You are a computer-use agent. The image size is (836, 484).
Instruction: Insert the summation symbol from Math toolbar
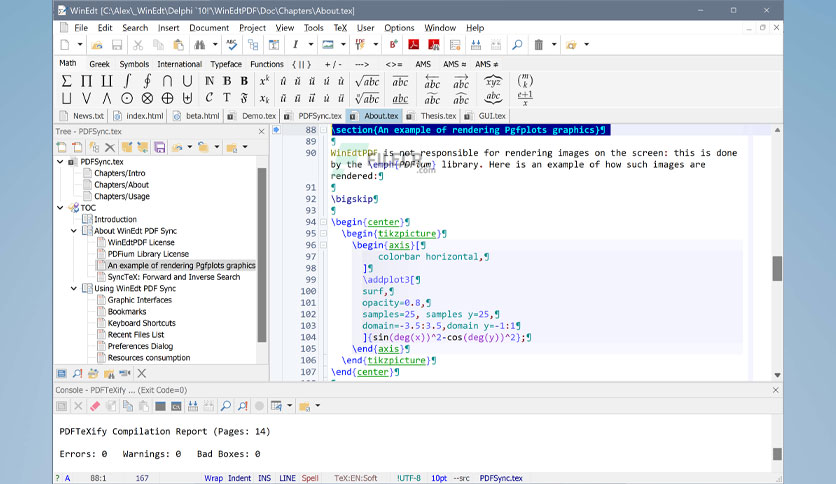(66, 81)
